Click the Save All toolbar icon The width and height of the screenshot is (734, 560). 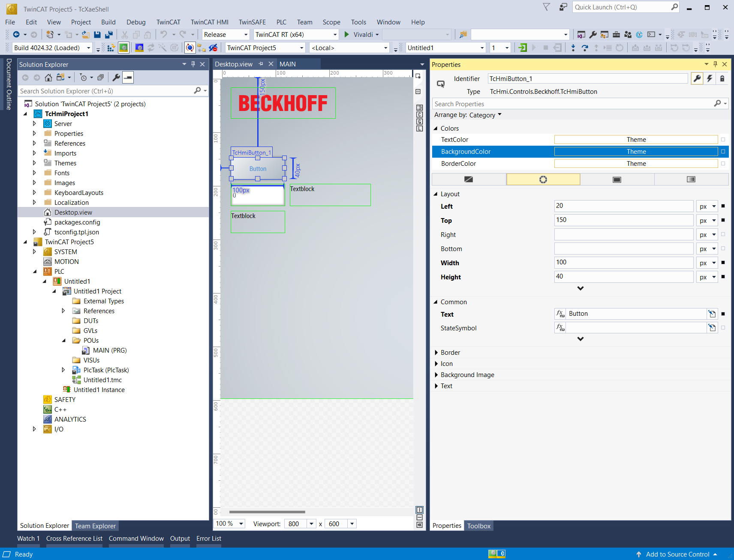click(x=109, y=35)
